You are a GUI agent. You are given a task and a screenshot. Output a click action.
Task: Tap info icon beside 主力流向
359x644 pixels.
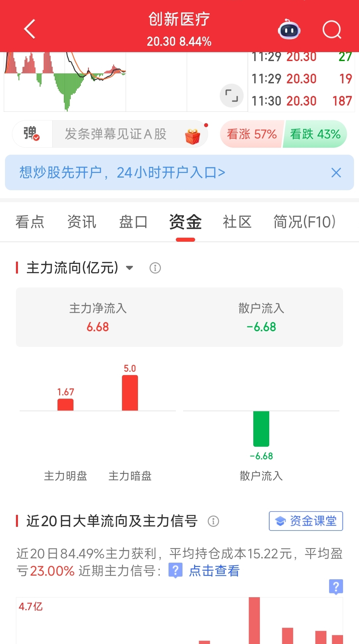point(155,268)
